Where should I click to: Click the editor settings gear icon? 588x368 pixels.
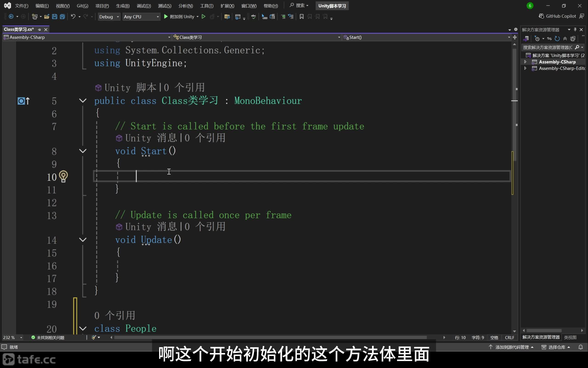516,29
